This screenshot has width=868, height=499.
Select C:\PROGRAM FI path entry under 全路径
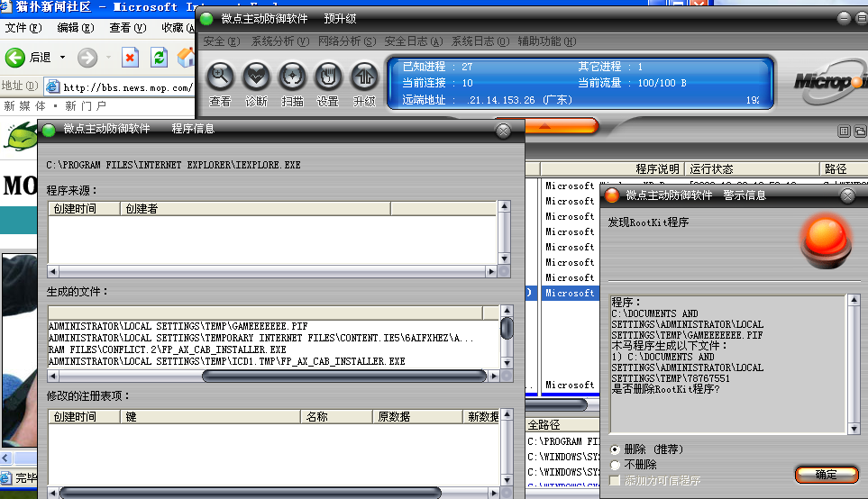[563, 441]
